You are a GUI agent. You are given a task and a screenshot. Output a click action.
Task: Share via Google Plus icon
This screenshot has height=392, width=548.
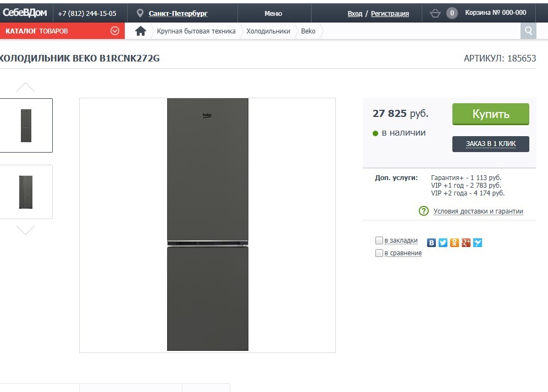[466, 242]
